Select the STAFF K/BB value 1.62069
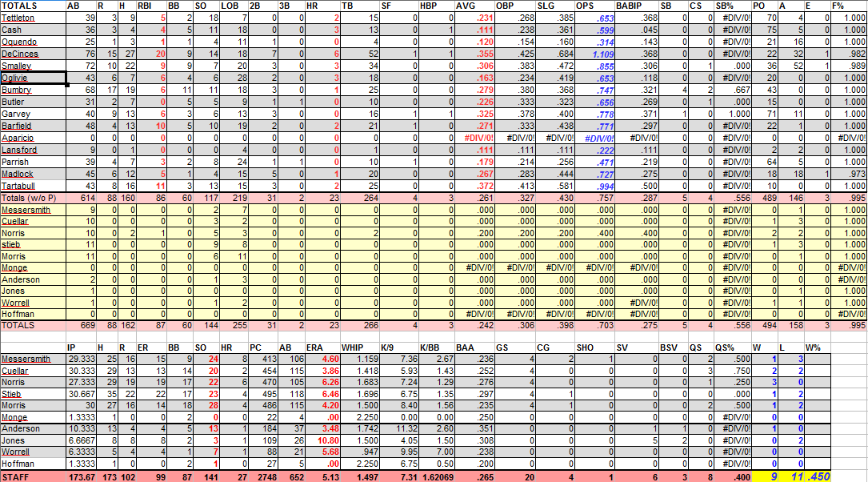868x482 pixels. tap(436, 477)
